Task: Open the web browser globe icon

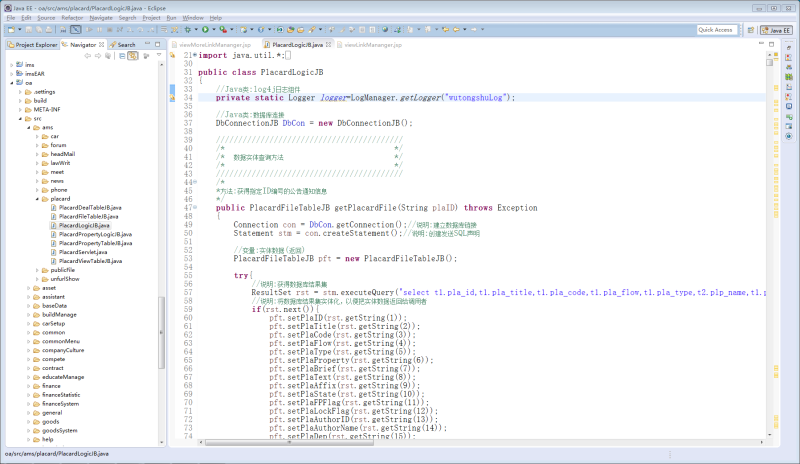Action: (385, 30)
